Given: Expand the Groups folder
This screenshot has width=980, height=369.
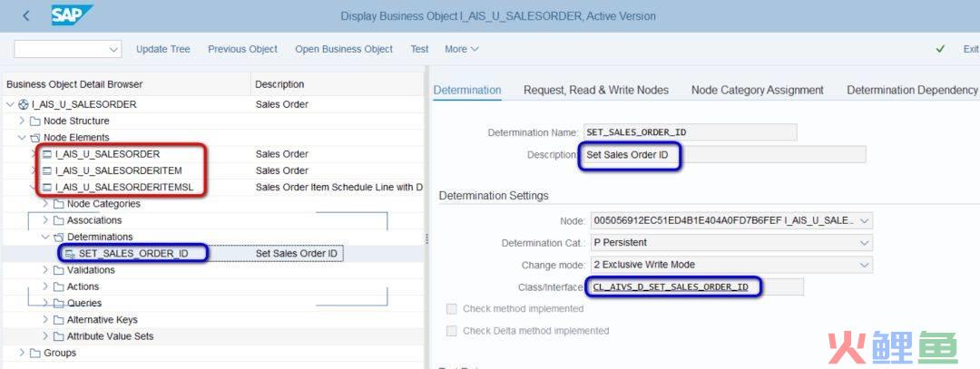Looking at the screenshot, I should click(x=23, y=353).
